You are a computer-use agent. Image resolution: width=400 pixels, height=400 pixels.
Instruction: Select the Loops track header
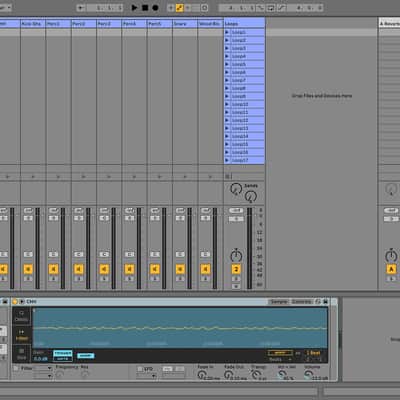tap(244, 24)
